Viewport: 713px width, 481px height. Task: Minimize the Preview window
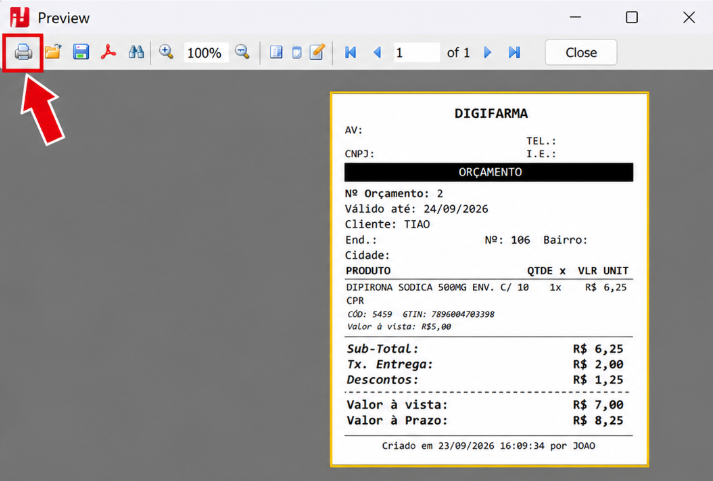click(x=575, y=17)
